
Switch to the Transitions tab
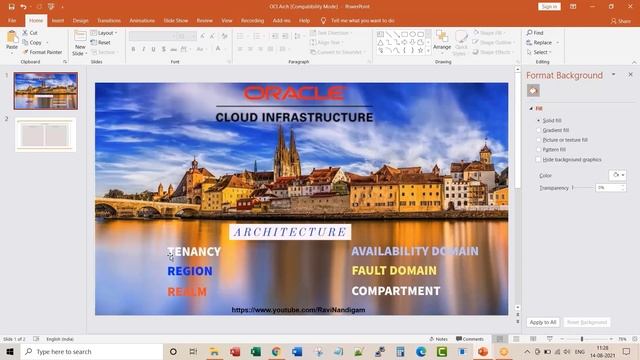(x=109, y=20)
